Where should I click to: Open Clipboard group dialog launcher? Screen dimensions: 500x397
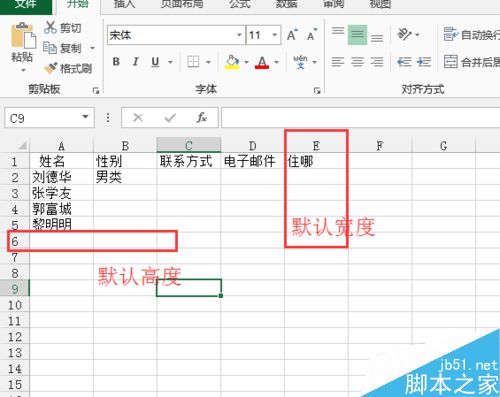tap(96, 91)
